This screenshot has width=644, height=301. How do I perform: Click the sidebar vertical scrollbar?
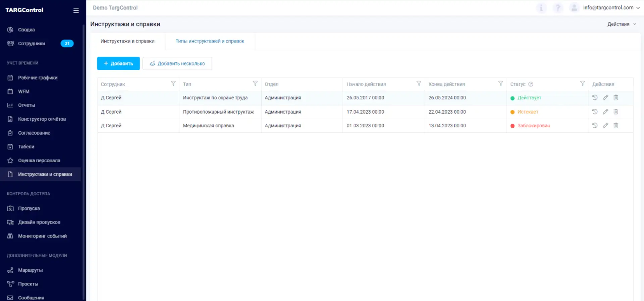84,161
